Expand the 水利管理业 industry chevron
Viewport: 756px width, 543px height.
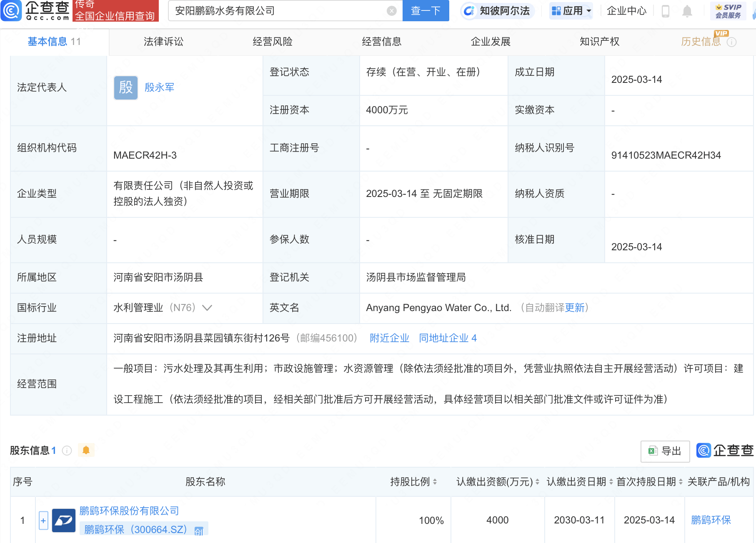pos(207,308)
